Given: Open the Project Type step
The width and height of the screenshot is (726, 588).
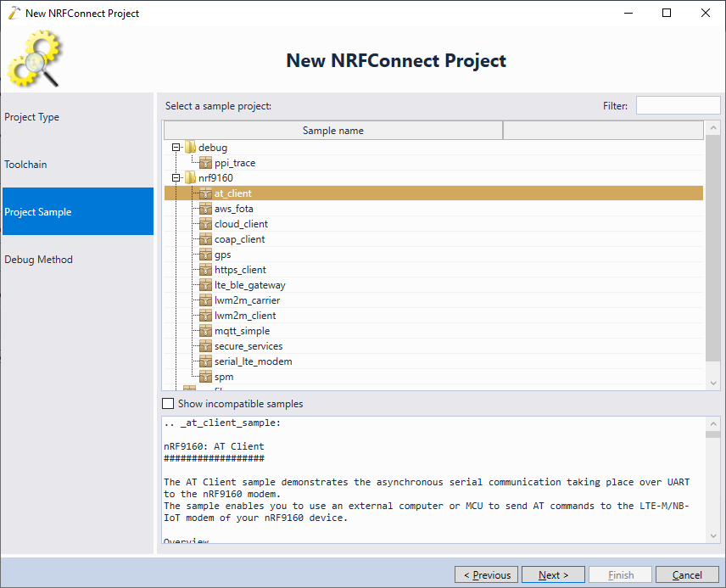Looking at the screenshot, I should pyautogui.click(x=78, y=117).
